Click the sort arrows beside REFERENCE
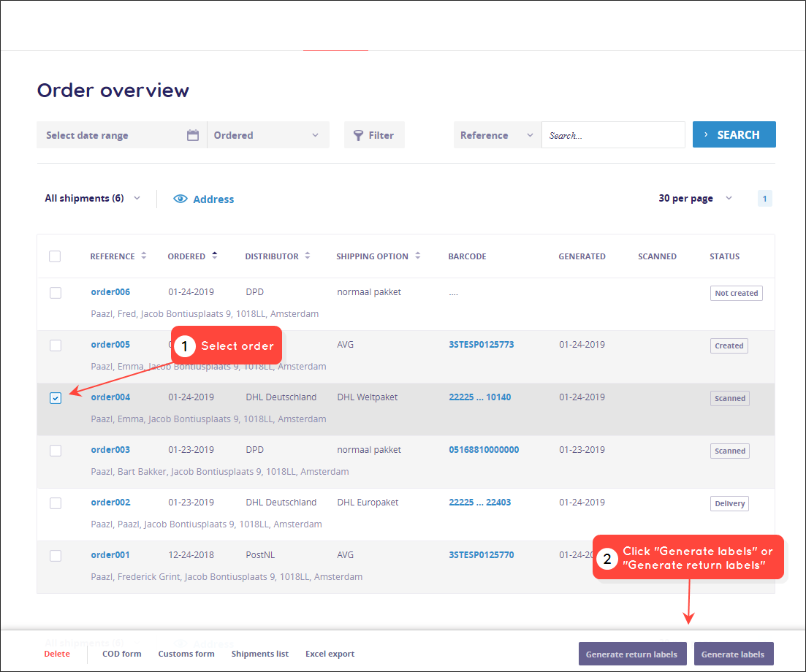 coord(144,256)
